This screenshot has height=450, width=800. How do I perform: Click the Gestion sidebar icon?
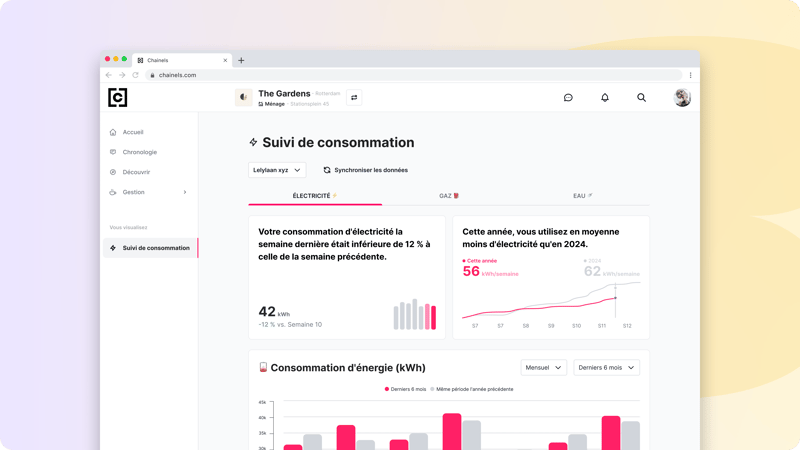point(113,192)
